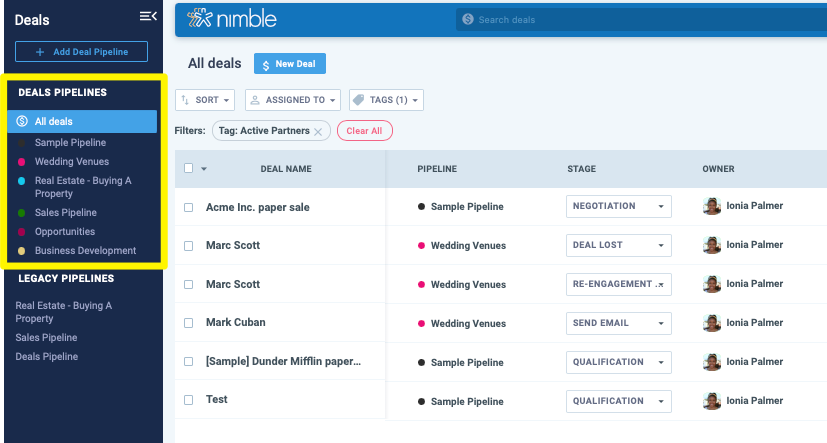The image size is (827, 443).
Task: Click Ionia Palmer avatar in Test row
Action: pos(712,401)
